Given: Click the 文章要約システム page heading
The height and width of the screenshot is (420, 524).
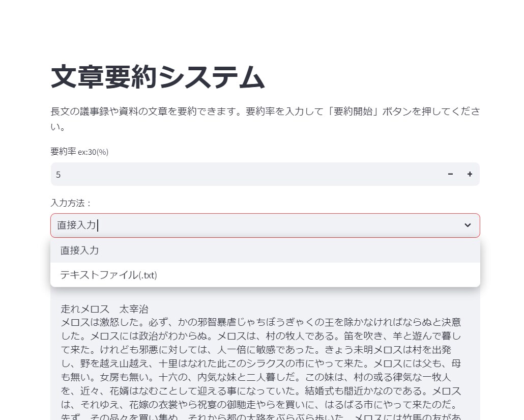Looking at the screenshot, I should tap(158, 77).
